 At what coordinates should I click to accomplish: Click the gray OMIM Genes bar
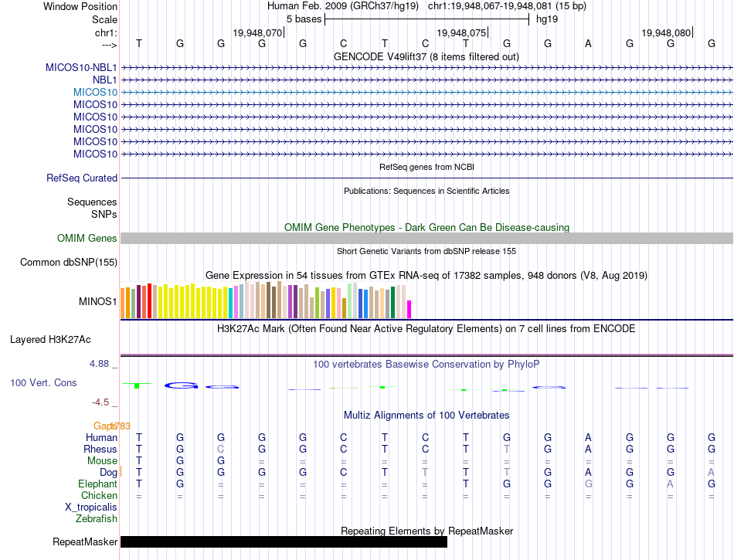426,239
